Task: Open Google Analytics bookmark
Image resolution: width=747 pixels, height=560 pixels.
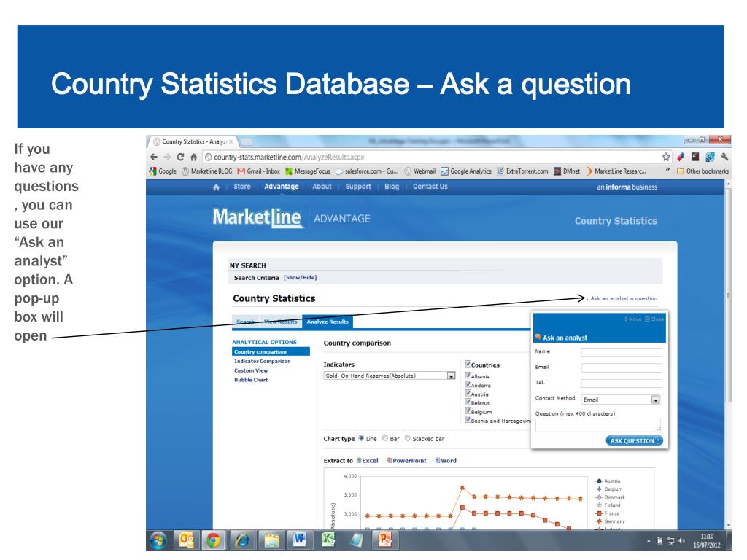Action: click(x=466, y=171)
